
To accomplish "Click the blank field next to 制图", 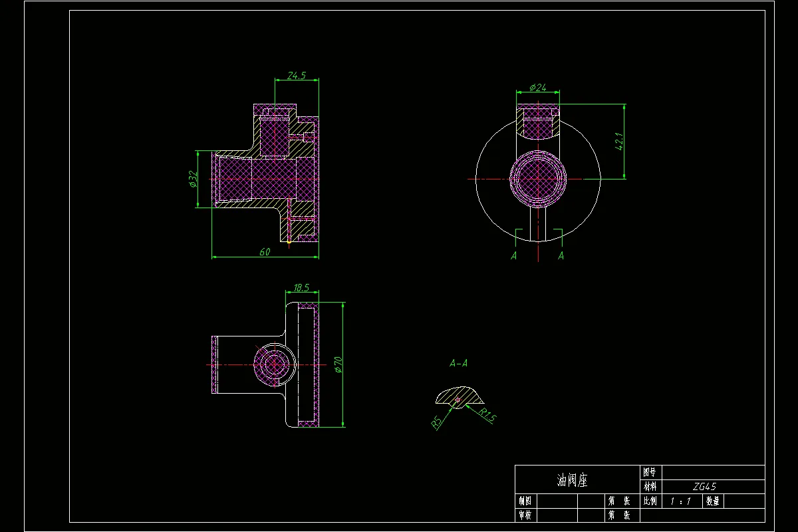I will coord(557,501).
